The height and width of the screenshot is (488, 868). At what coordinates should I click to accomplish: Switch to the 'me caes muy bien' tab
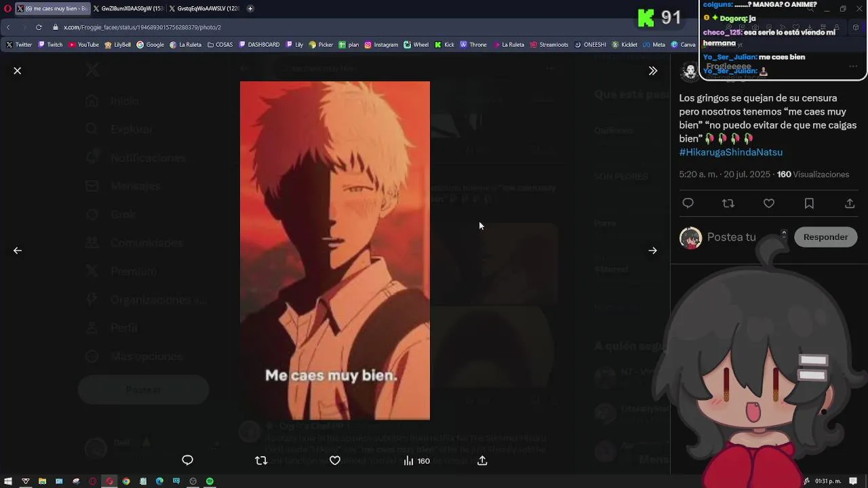52,9
